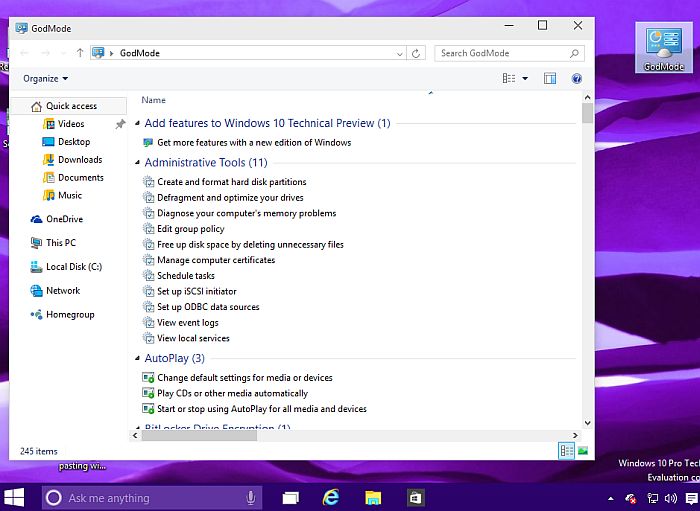Click the OneDrive cloud icon

(36, 219)
